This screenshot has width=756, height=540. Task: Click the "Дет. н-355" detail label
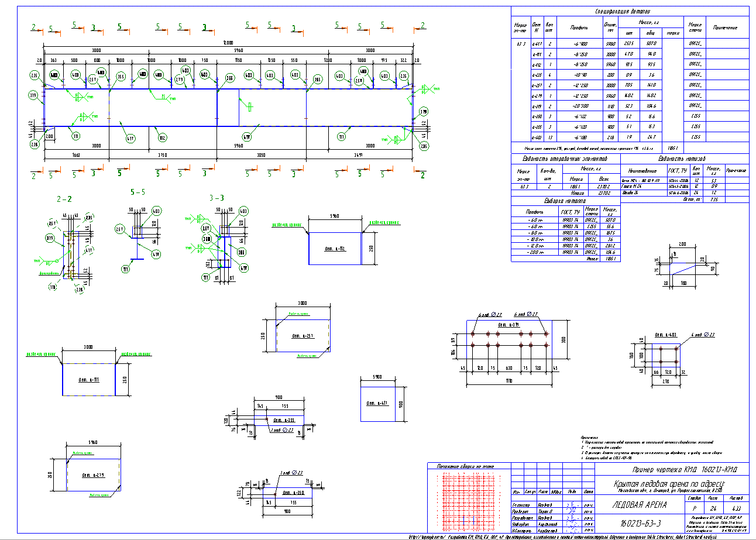(285, 421)
